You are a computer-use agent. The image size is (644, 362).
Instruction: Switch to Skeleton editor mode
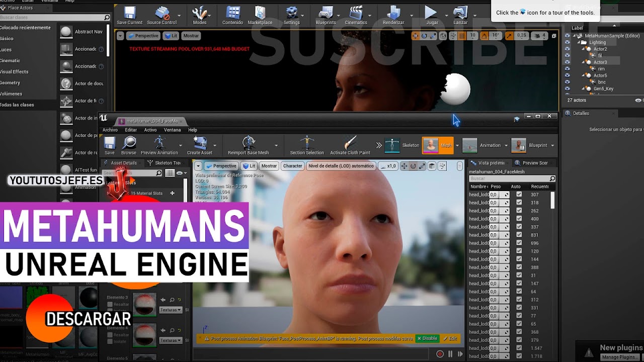click(402, 145)
